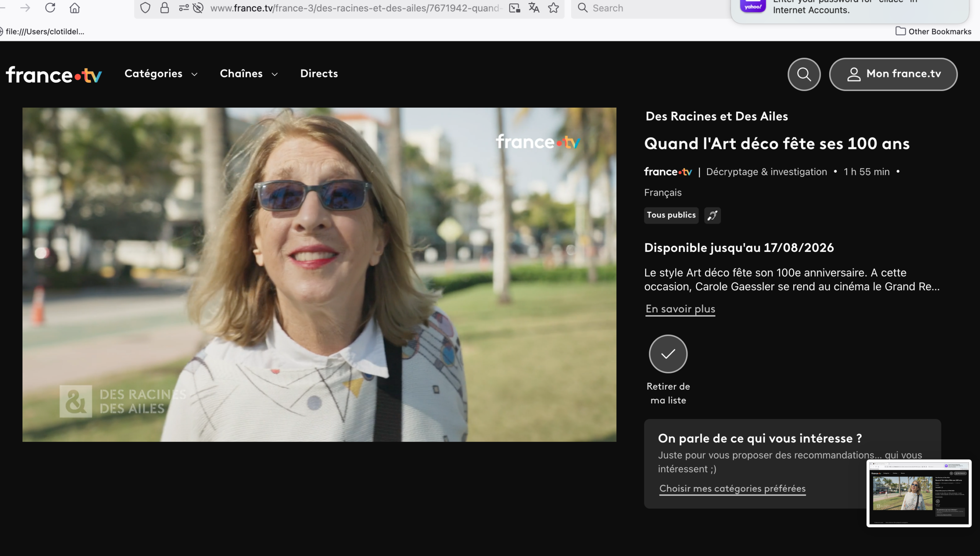
Task: Click Choisir mes catégories préférées link
Action: [x=732, y=489]
